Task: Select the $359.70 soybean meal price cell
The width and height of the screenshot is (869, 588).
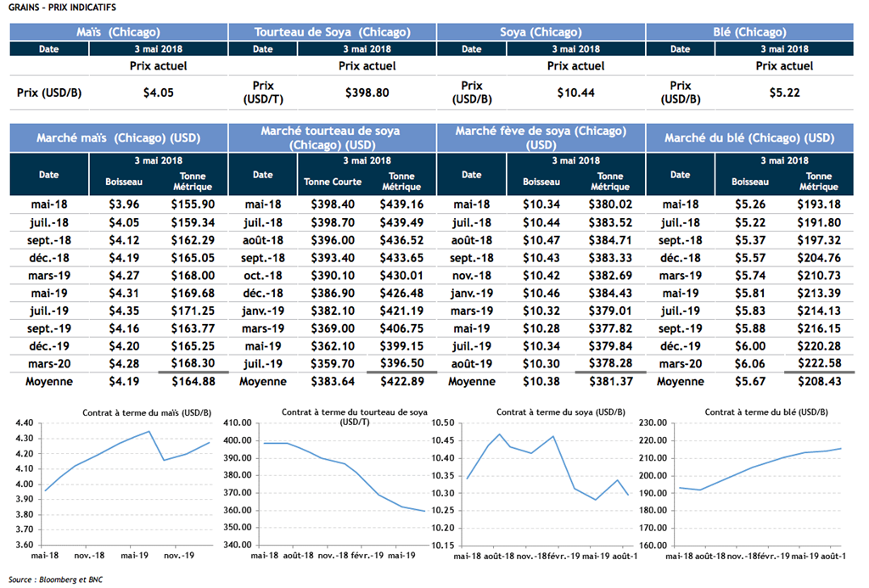Action: tap(333, 364)
